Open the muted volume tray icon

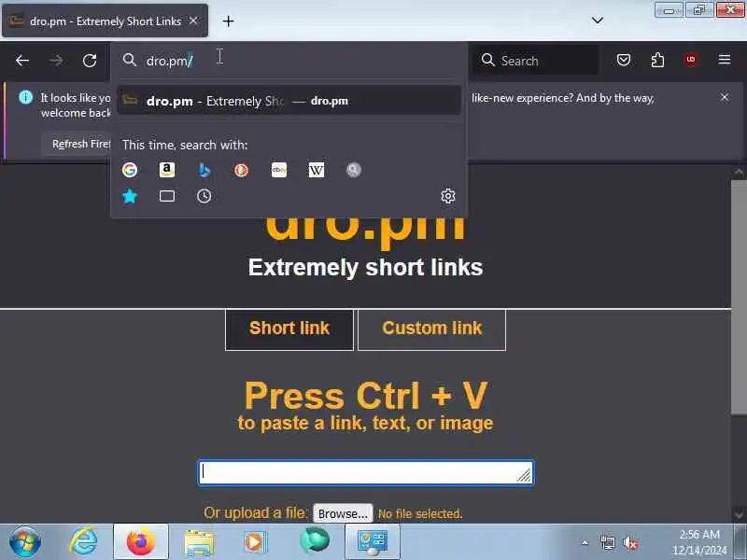pyautogui.click(x=631, y=543)
